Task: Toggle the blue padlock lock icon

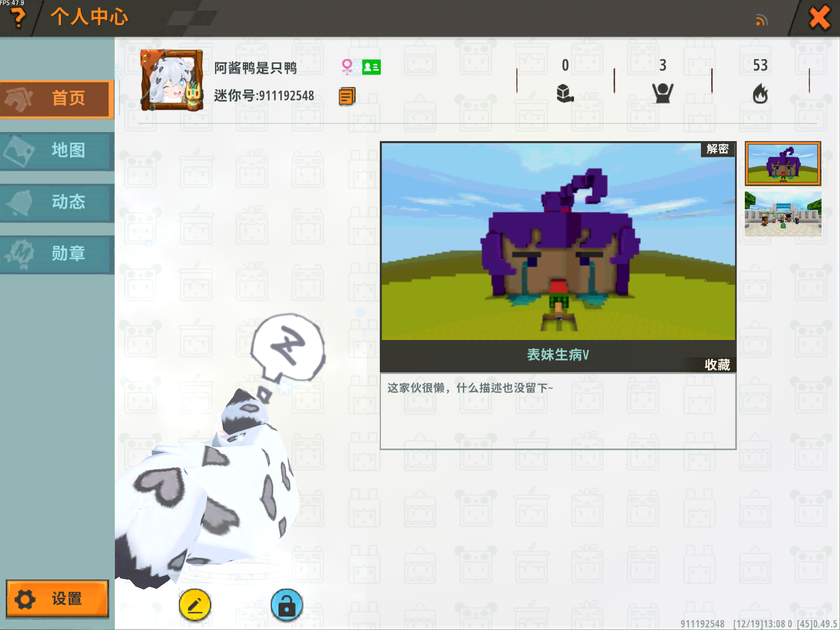Action: 287,605
